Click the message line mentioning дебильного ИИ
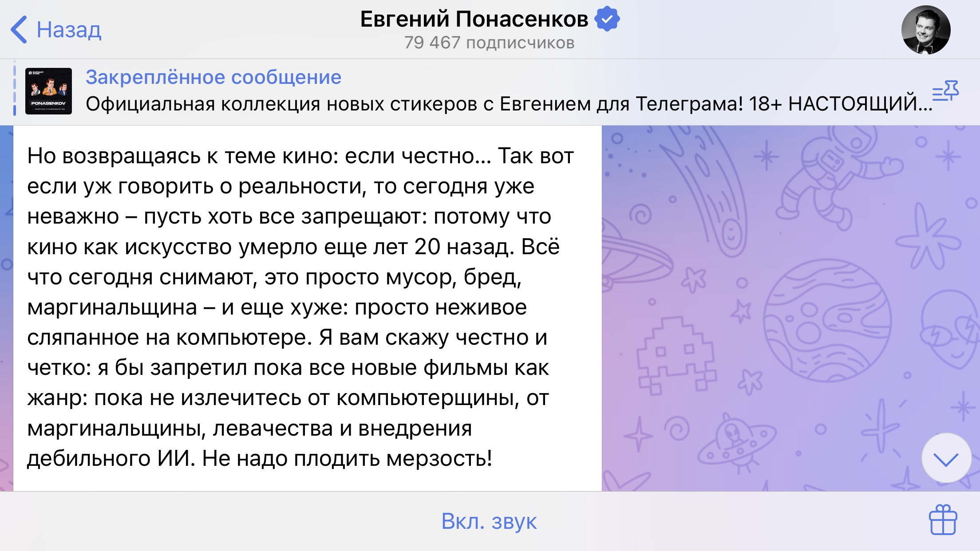Image resolution: width=980 pixels, height=551 pixels. 260,458
